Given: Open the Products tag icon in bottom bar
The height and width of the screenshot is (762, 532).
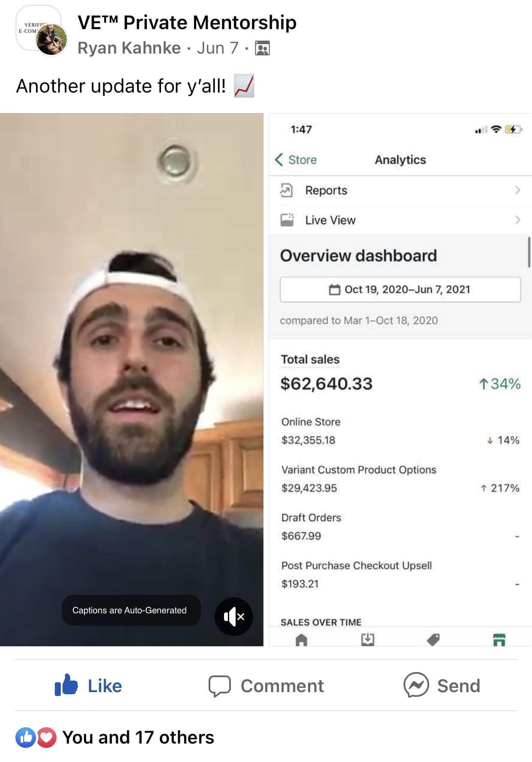Looking at the screenshot, I should coord(433,640).
